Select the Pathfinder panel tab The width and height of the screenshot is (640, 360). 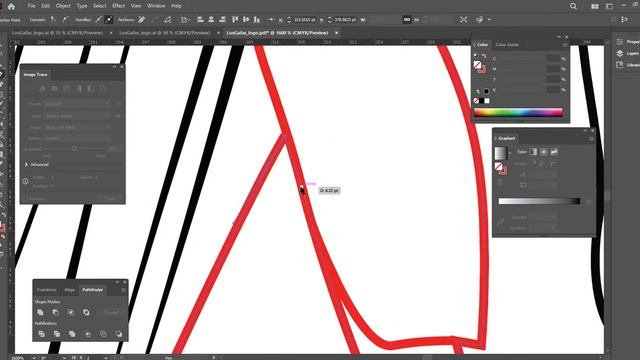93,290
